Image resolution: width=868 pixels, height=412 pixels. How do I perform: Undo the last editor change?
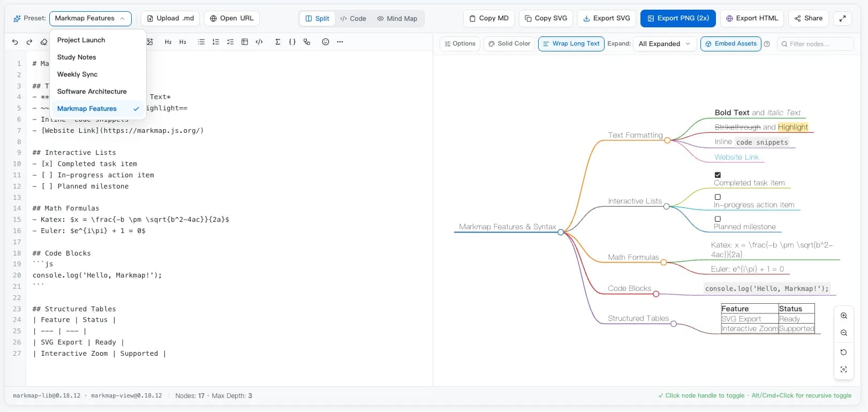tap(15, 42)
